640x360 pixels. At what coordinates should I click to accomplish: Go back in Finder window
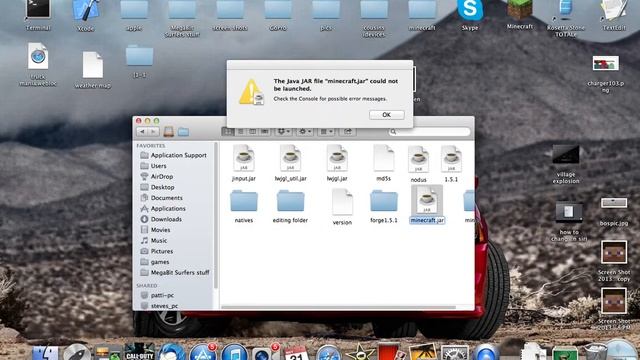click(142, 131)
